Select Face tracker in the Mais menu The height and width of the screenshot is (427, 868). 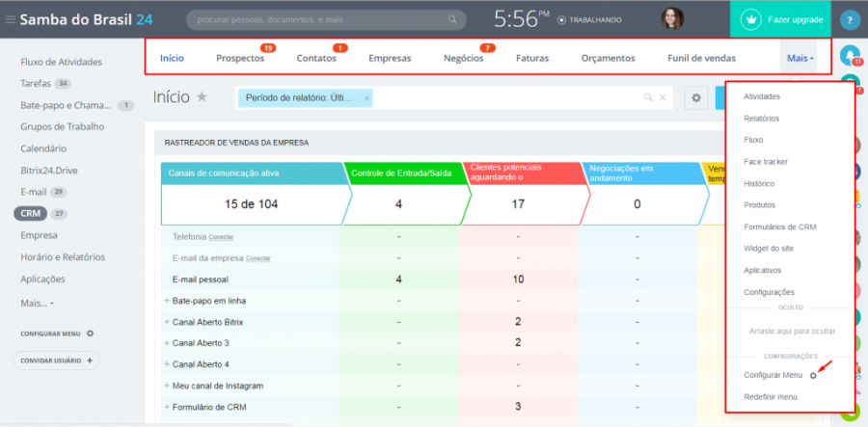click(x=766, y=162)
